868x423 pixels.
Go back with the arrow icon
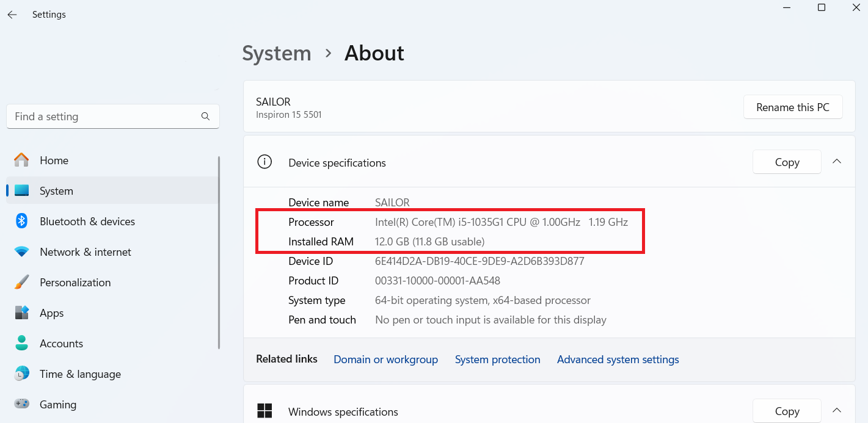coord(12,15)
